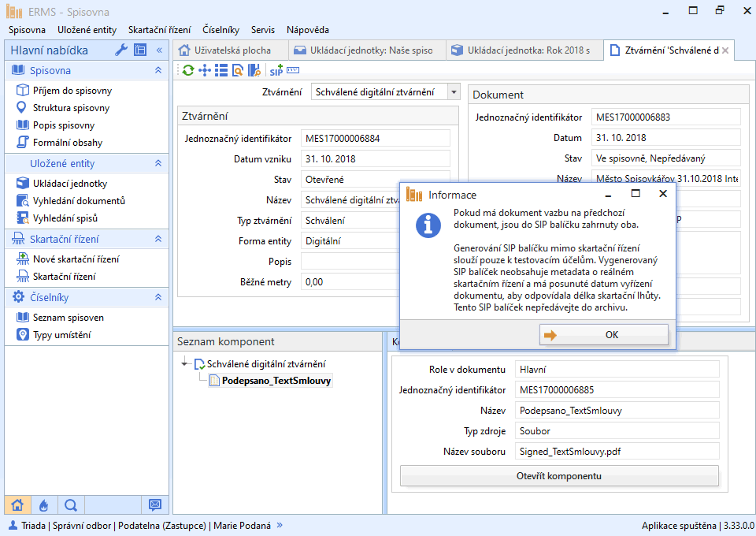Open Ukládací jednotky in sidebar

click(70, 184)
